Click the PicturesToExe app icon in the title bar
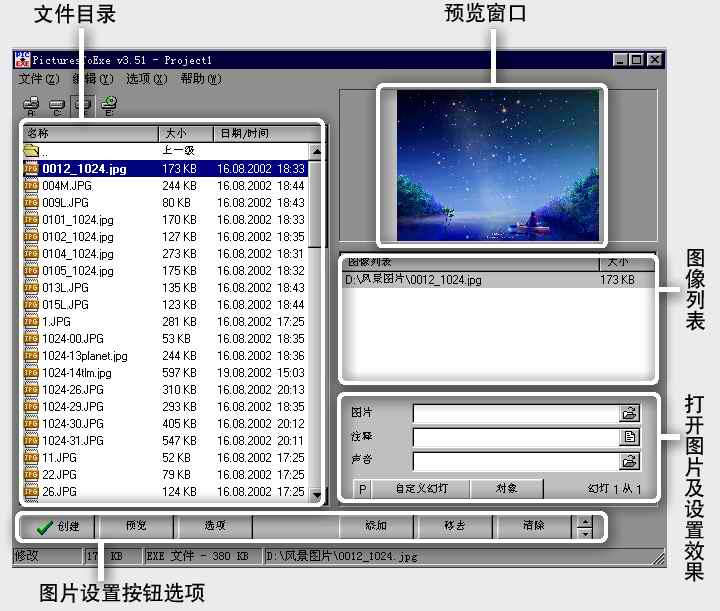This screenshot has width=720, height=611. point(22,60)
